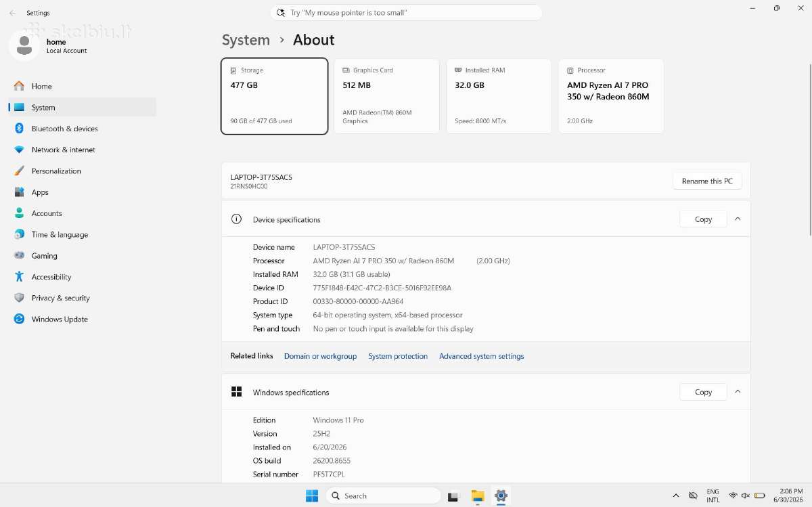The image size is (812, 507).
Task: Open Apps settings
Action: click(x=82, y=192)
